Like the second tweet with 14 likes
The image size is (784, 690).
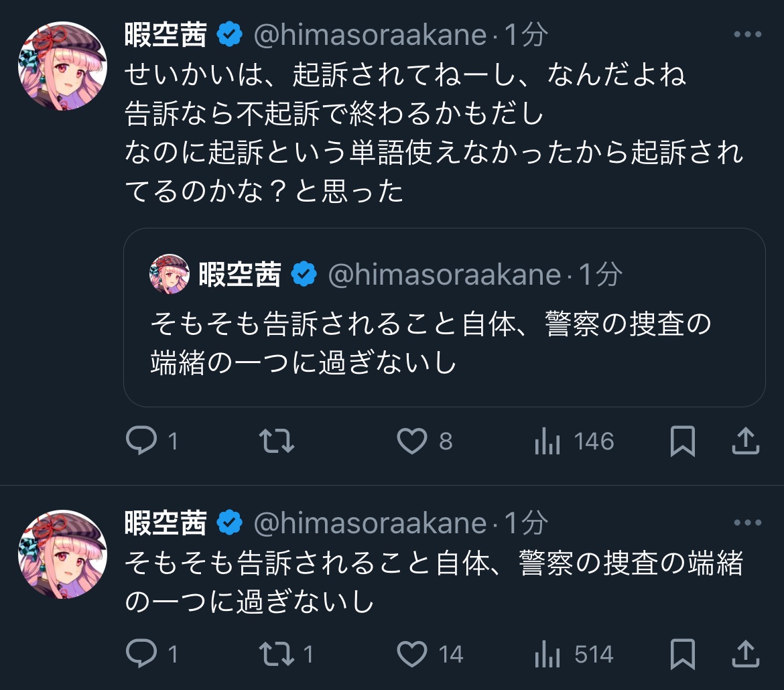[x=412, y=654]
